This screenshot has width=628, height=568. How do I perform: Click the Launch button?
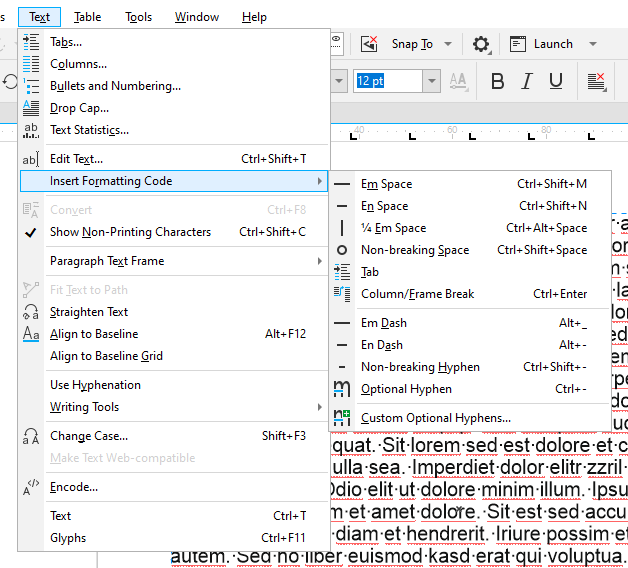(x=553, y=44)
